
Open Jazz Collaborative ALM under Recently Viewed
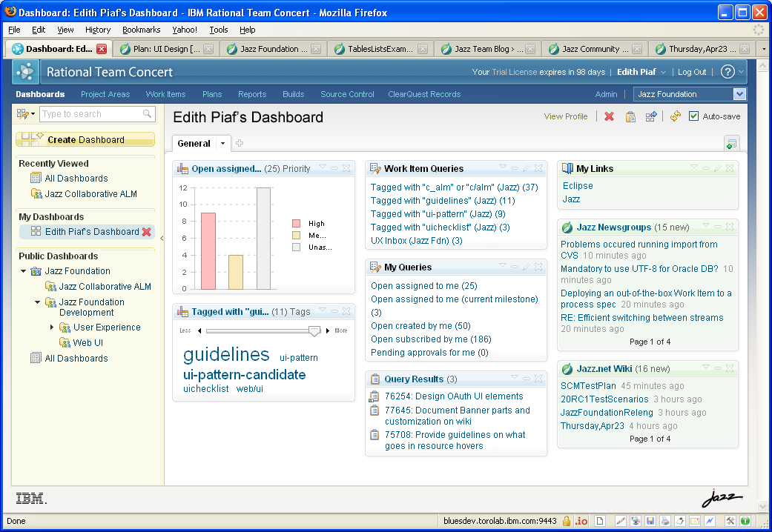pyautogui.click(x=91, y=194)
